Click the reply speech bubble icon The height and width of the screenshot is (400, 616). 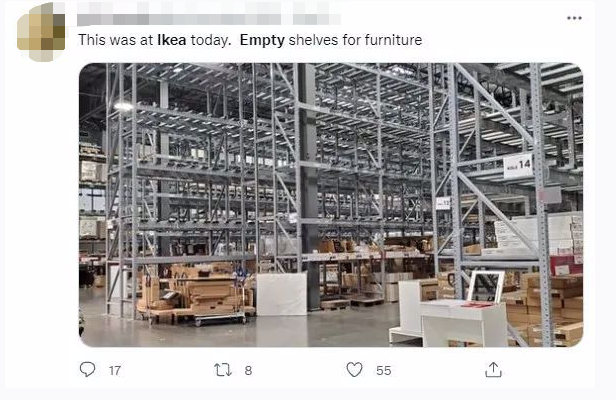(87, 369)
